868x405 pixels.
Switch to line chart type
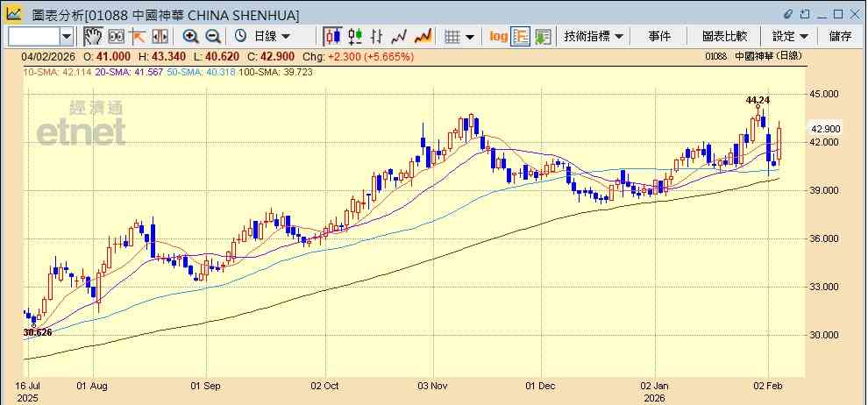coord(399,37)
